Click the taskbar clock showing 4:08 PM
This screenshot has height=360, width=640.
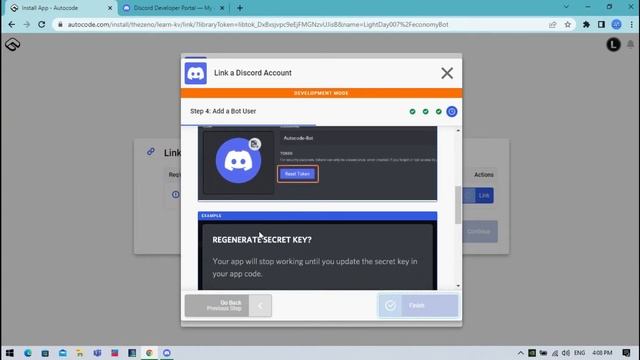click(602, 353)
